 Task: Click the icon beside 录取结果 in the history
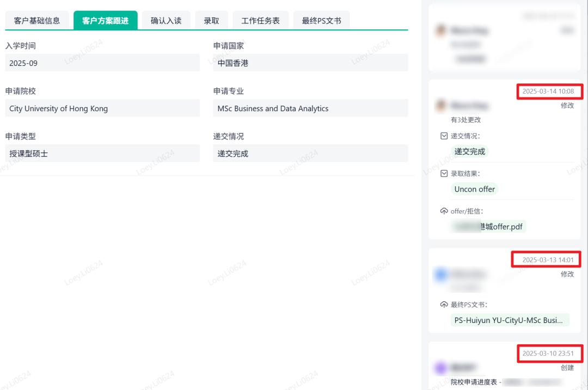click(x=444, y=174)
